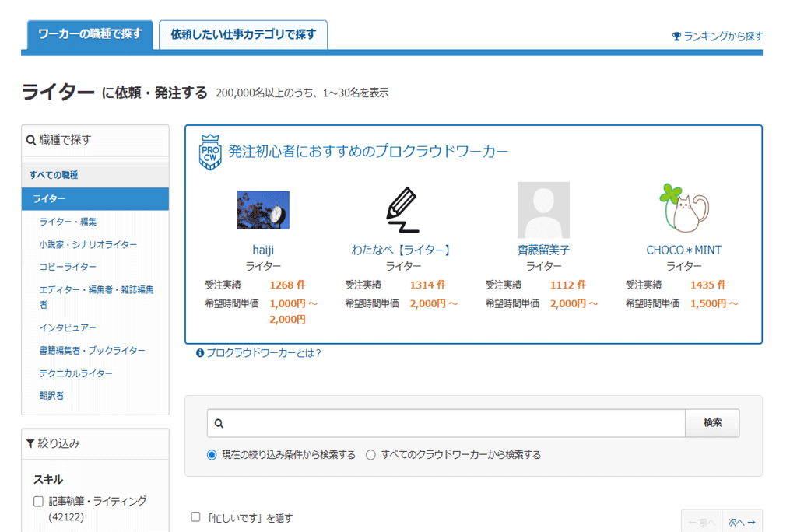This screenshot has height=532, width=797.
Task: Check the 記事執筆・ライティング skill checkbox
Action: pos(38,502)
